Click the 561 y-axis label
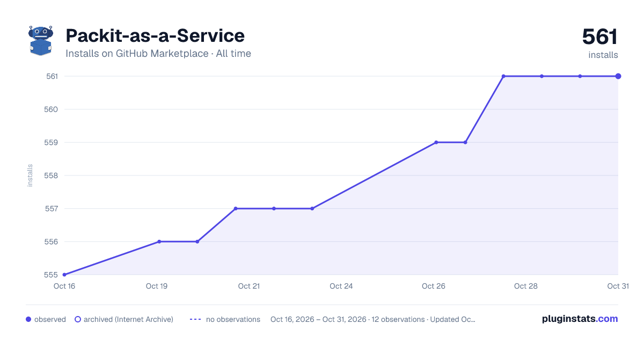Screen dimensions: 644x338 (x=52, y=76)
